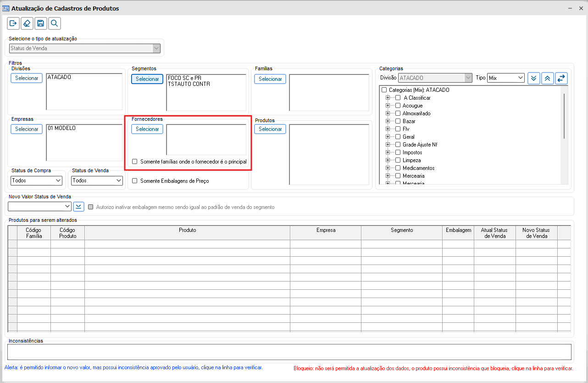Check 'Somente Embalagens de Preço'
The height and width of the screenshot is (383, 588).
click(x=135, y=181)
